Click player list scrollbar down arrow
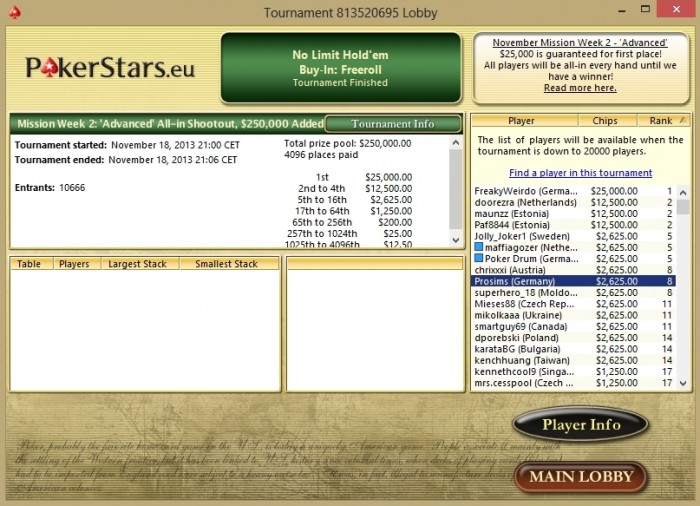The height and width of the screenshot is (506, 700). tap(683, 383)
